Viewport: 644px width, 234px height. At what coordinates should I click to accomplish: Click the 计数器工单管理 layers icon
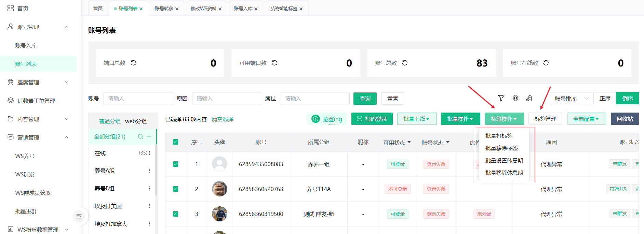pyautogui.click(x=11, y=100)
